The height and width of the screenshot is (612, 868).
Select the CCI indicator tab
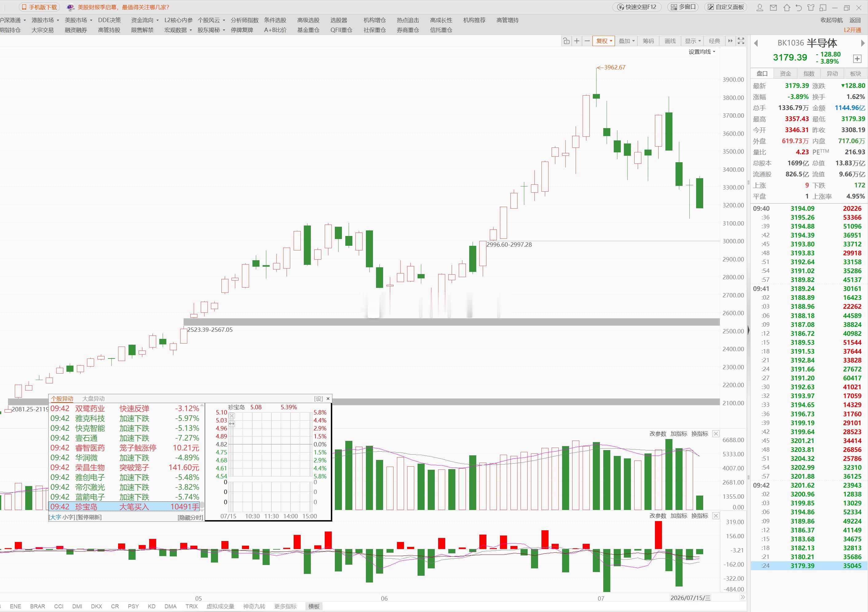(x=59, y=606)
